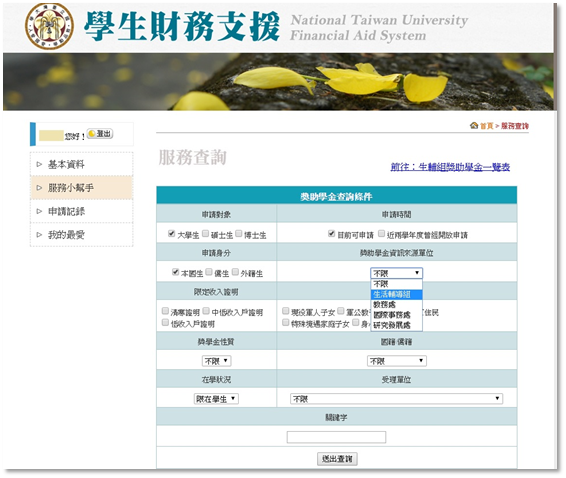Click the 關鍵字 keyword input field
Image resolution: width=566 pixels, height=478 pixels.
click(x=336, y=437)
